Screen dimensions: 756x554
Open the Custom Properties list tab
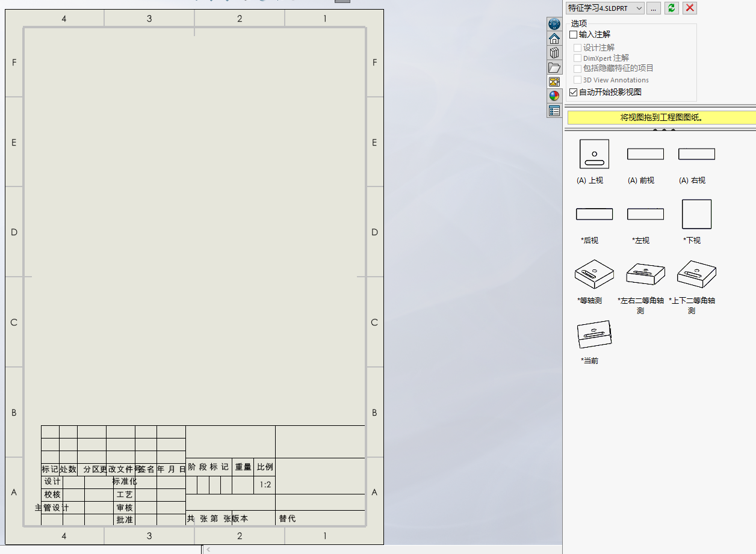pos(554,111)
